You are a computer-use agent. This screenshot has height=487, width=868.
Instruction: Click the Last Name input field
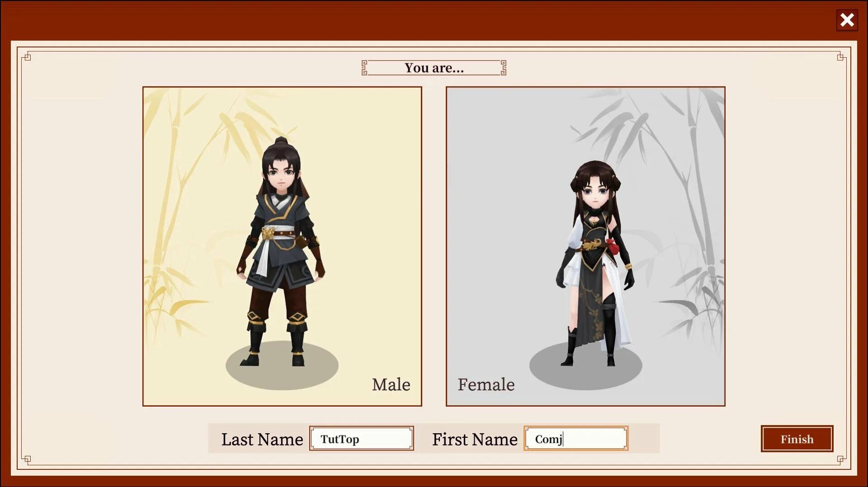(x=361, y=438)
